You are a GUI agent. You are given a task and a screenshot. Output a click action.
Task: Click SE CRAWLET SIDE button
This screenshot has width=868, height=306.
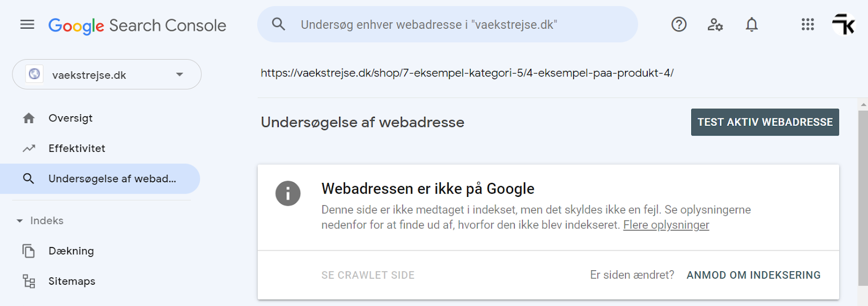pyautogui.click(x=368, y=275)
